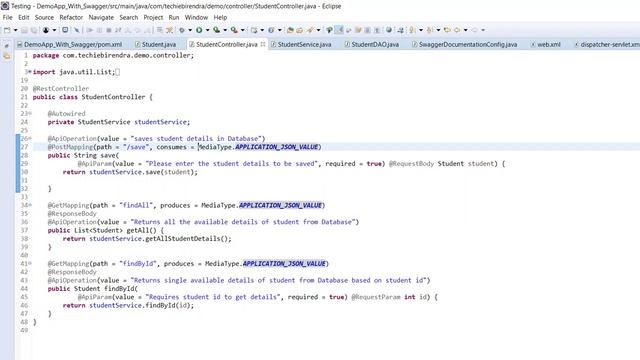Toggle Skip All Breakpoints toolbar button

tap(76, 30)
